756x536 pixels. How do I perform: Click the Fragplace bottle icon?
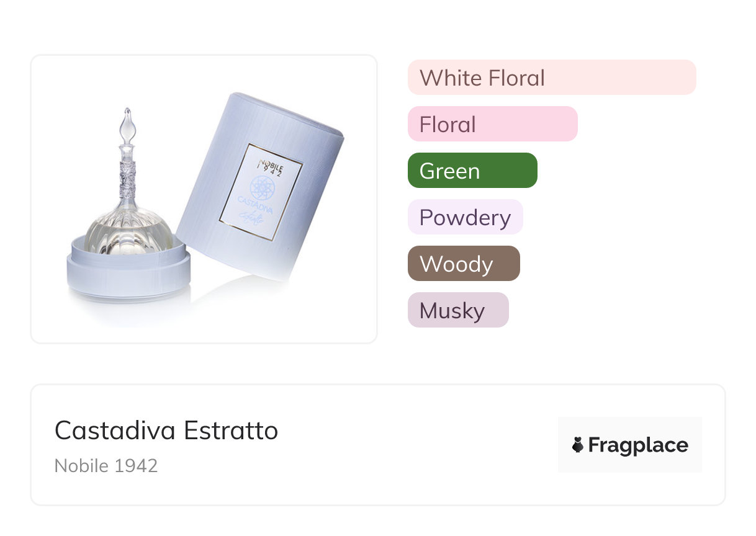(578, 445)
